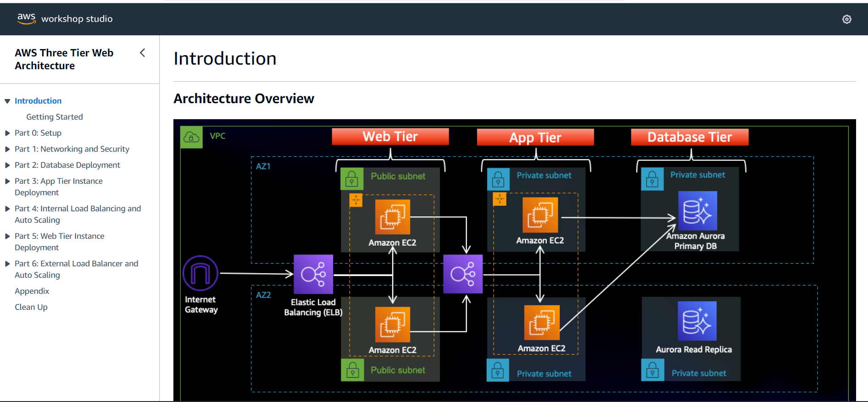Click the AZ1 web tier Amazon EC2 icon
This screenshot has height=402, width=868.
[x=393, y=217]
